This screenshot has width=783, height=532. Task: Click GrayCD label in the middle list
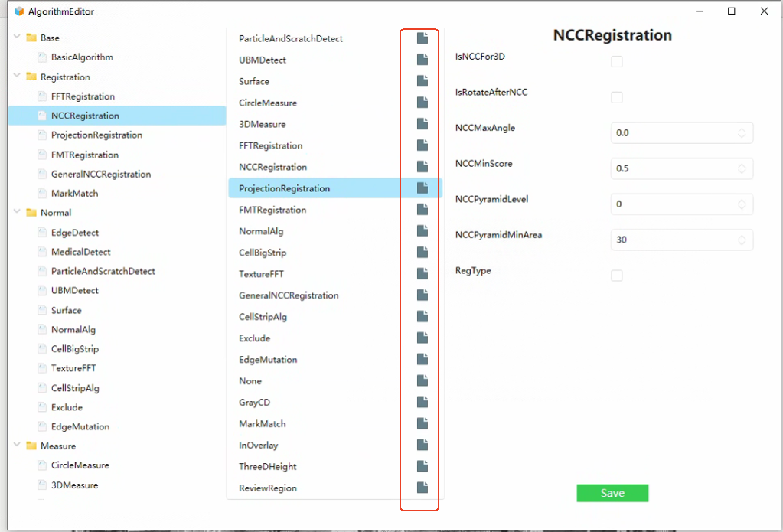[254, 402]
